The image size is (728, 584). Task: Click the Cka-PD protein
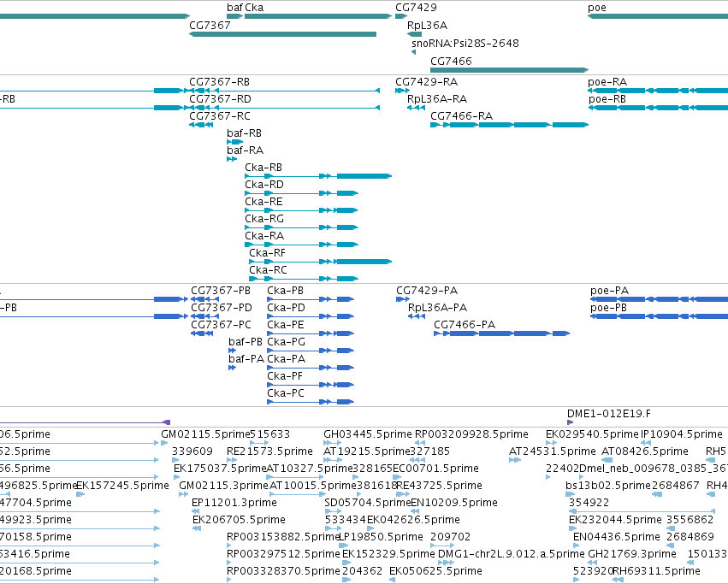tap(311, 316)
